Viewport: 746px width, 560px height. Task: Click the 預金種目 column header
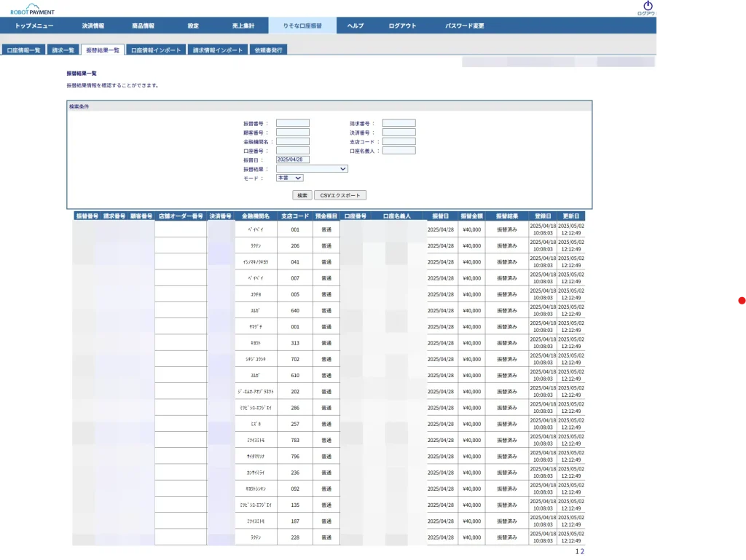pos(326,216)
